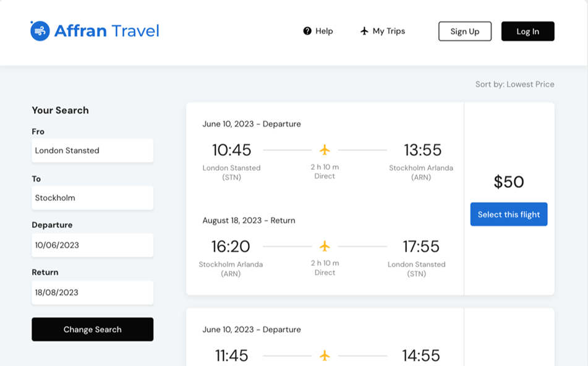
Task: Edit the Stockholm destination field
Action: [93, 198]
